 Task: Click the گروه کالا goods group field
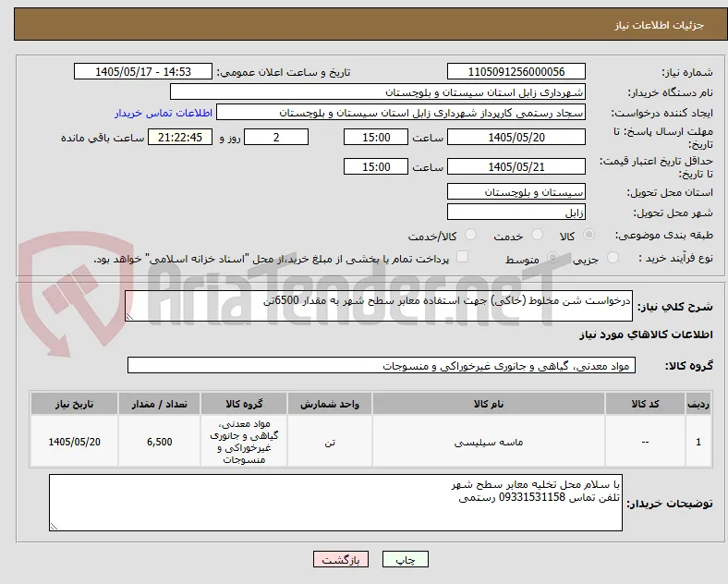coord(382,365)
